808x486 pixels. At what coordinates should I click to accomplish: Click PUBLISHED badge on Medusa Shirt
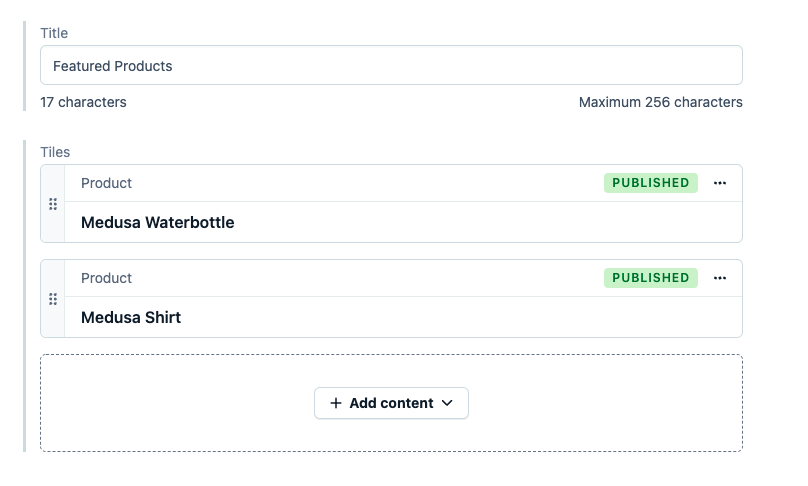651,278
